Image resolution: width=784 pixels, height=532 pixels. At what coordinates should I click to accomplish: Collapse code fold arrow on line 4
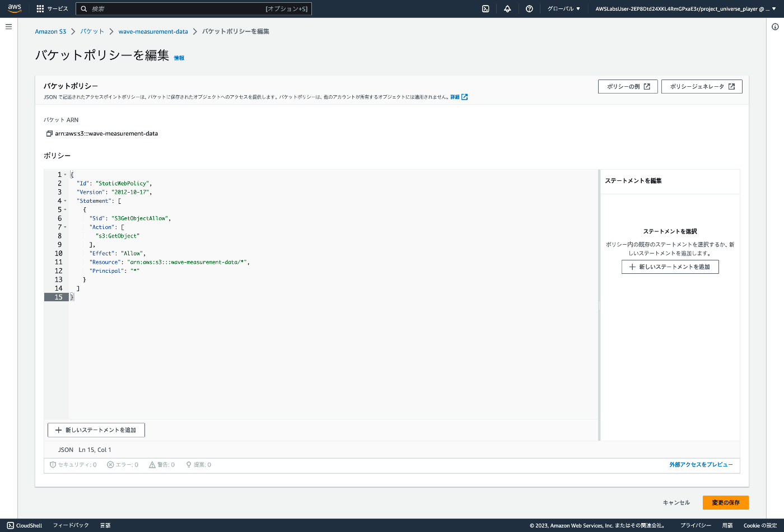pyautogui.click(x=65, y=201)
